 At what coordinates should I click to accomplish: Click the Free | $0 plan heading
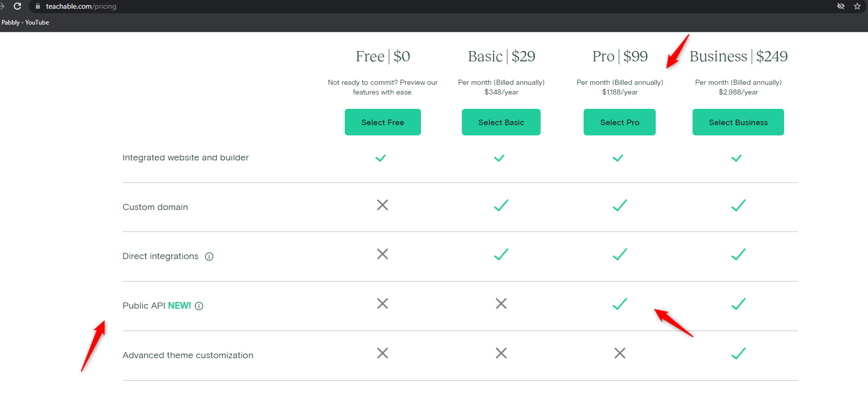(x=383, y=56)
